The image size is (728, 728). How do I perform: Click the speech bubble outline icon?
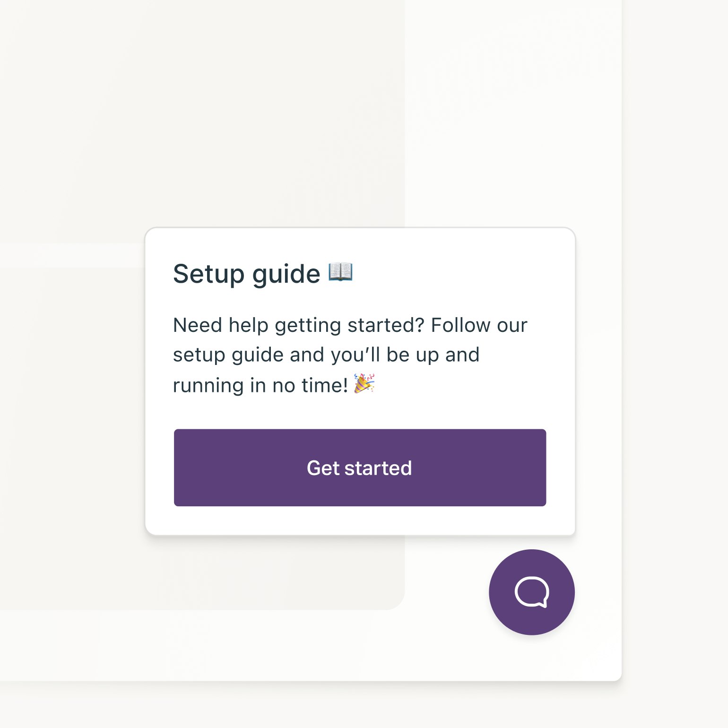[x=532, y=592]
